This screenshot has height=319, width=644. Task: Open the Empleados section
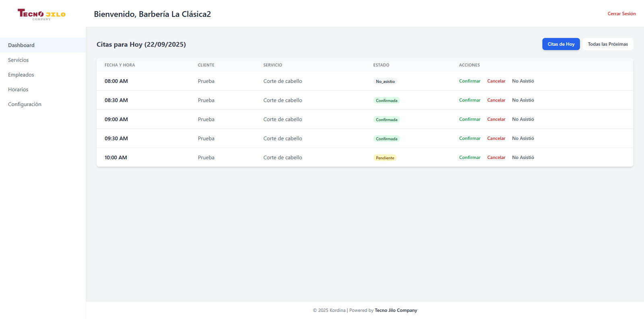pyautogui.click(x=21, y=75)
